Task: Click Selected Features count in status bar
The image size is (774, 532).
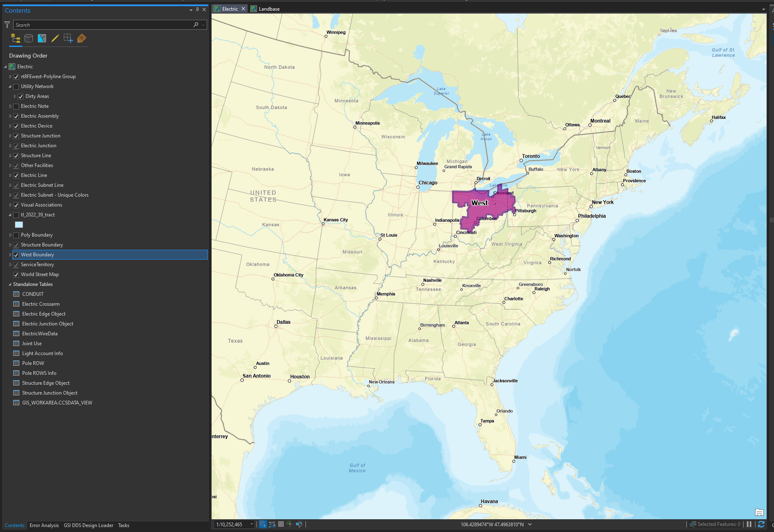Action: tap(715, 524)
